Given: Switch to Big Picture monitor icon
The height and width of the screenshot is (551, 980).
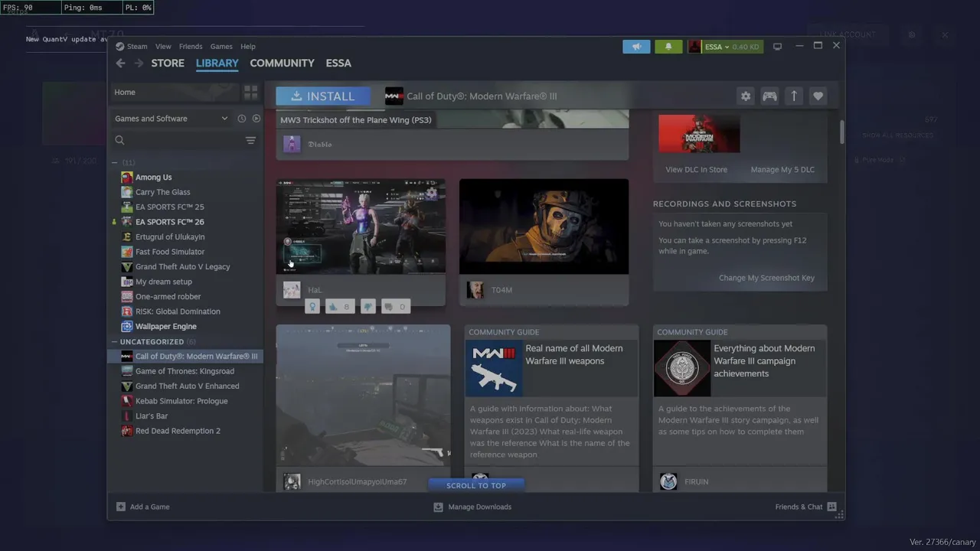Looking at the screenshot, I should [x=777, y=47].
